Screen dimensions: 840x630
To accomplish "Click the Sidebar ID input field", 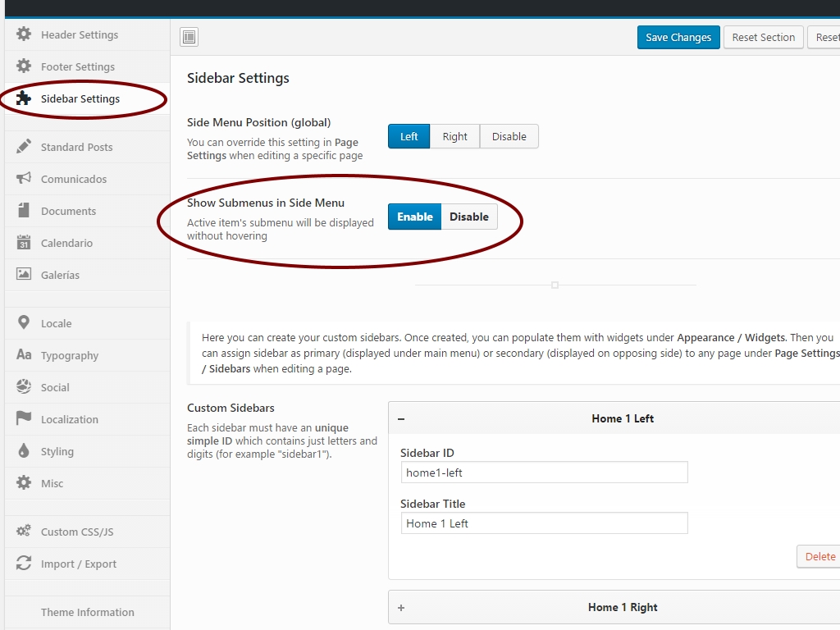I will click(544, 472).
